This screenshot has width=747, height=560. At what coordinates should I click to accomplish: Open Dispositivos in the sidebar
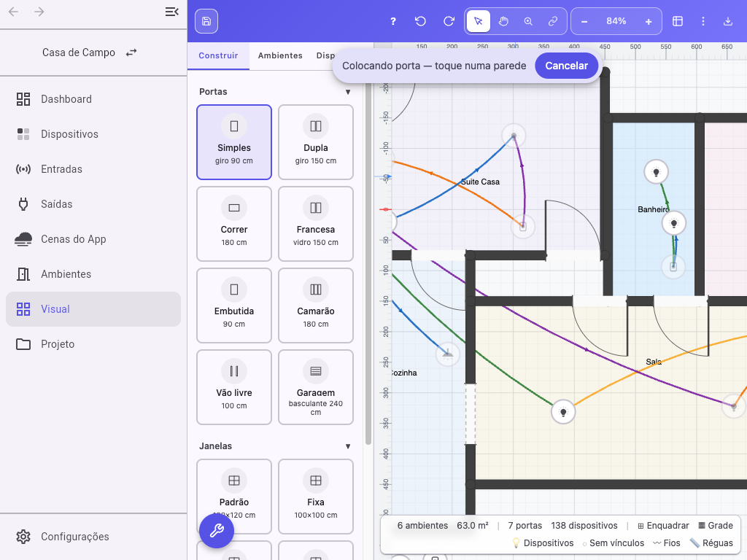click(93, 134)
